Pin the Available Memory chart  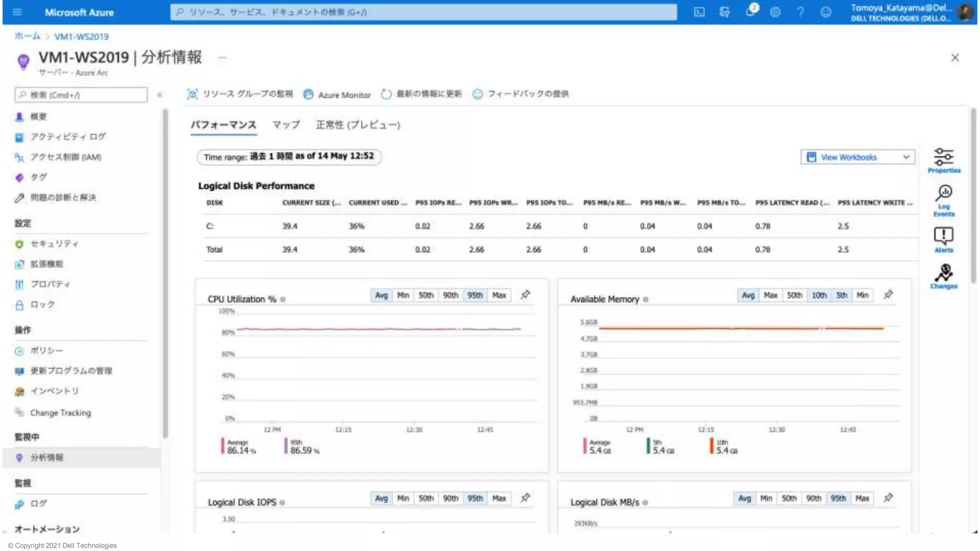pos(888,295)
